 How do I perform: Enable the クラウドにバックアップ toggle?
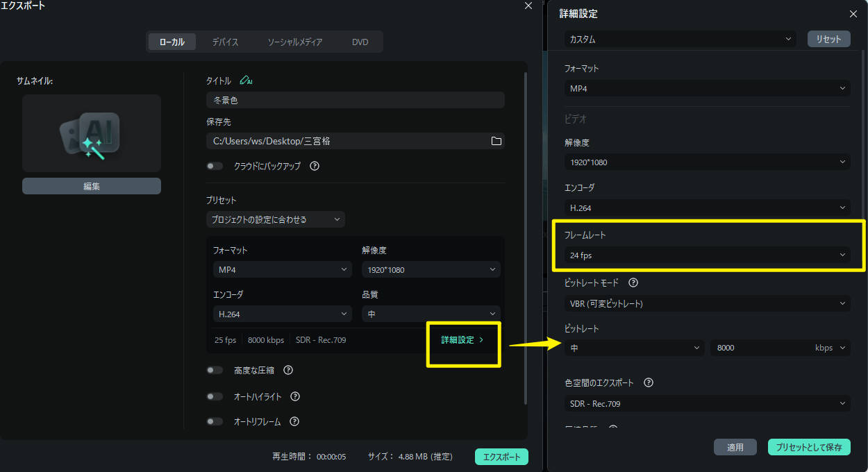(215, 166)
